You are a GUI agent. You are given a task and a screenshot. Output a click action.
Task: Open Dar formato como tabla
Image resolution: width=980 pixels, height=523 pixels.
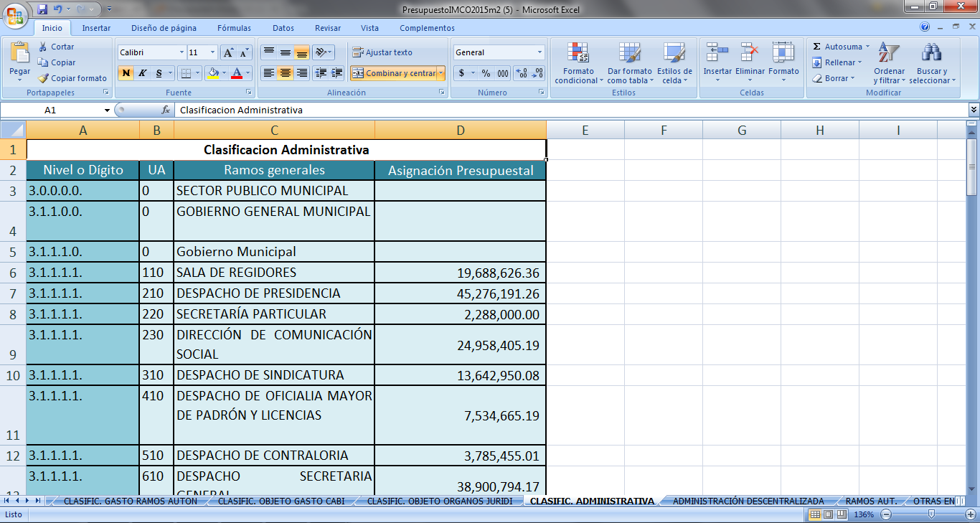pyautogui.click(x=629, y=63)
